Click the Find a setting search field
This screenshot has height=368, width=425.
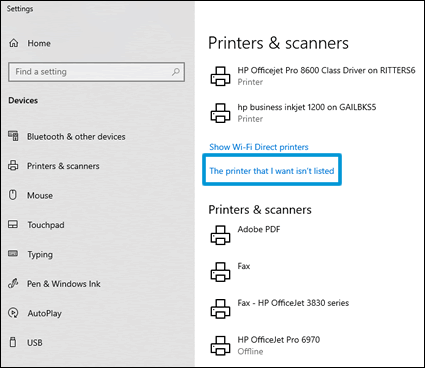click(x=96, y=72)
